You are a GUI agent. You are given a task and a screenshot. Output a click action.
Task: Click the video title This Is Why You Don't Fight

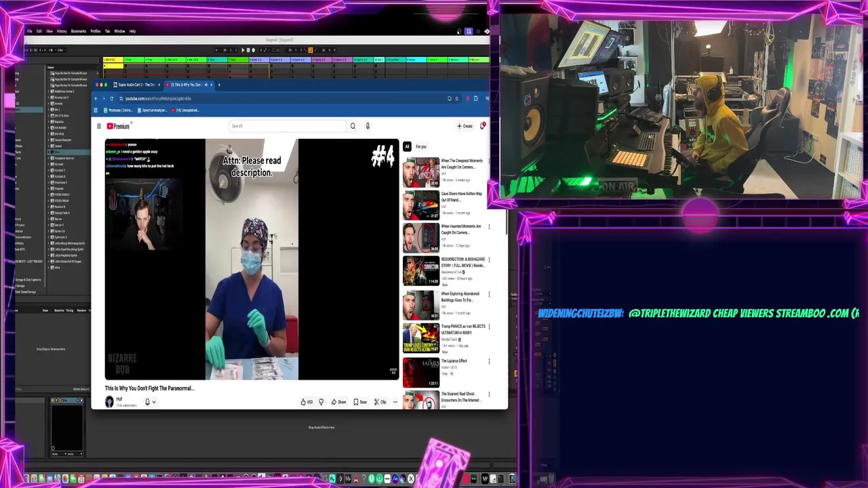(149, 388)
